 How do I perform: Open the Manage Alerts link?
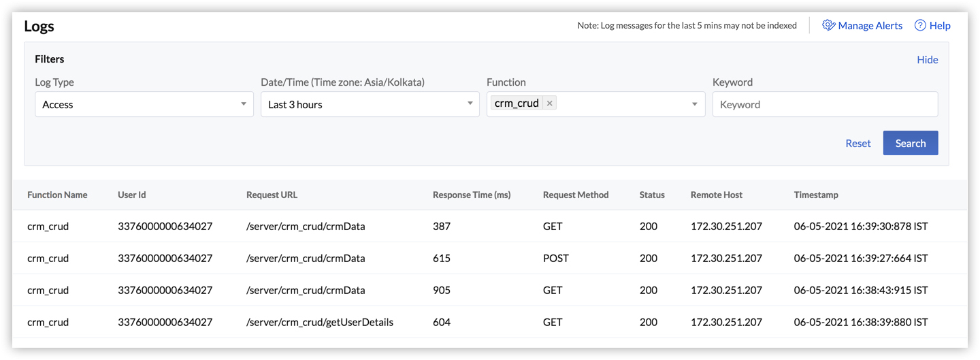pos(870,25)
